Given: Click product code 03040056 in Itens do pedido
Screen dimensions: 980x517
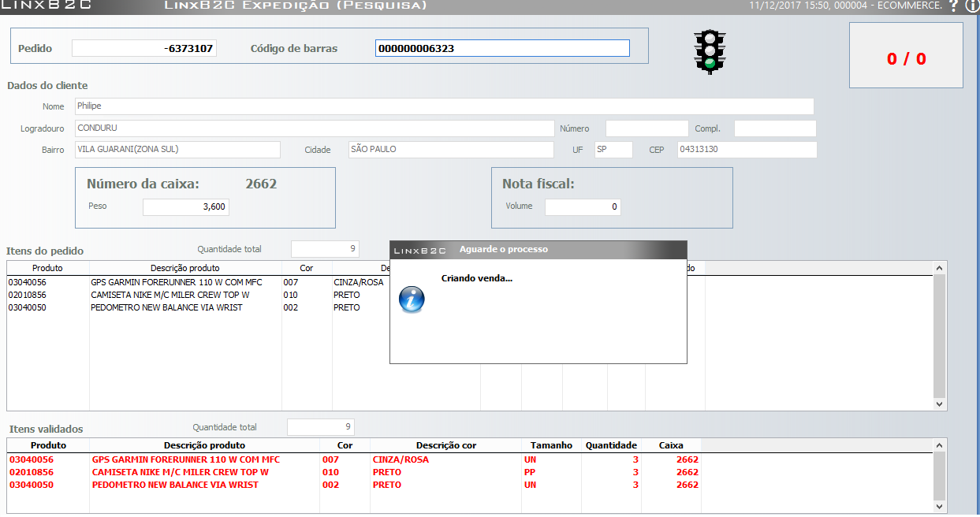Looking at the screenshot, I should 28,282.
